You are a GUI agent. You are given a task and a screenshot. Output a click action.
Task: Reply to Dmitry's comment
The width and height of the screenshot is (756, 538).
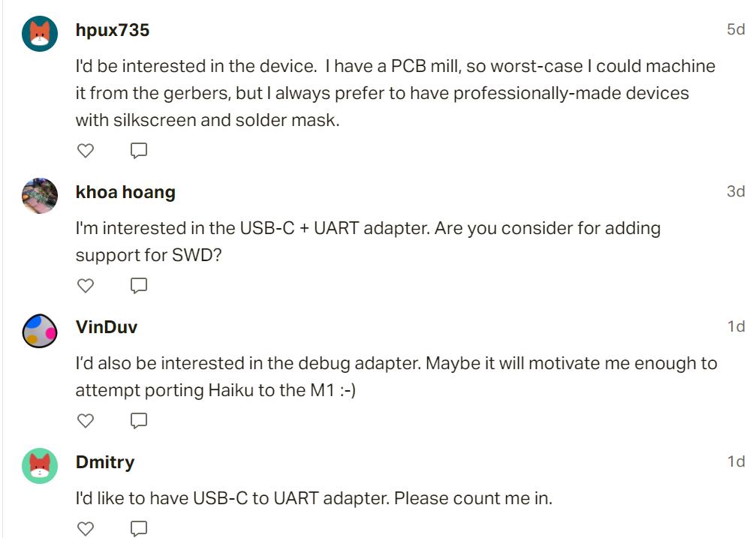[139, 528]
